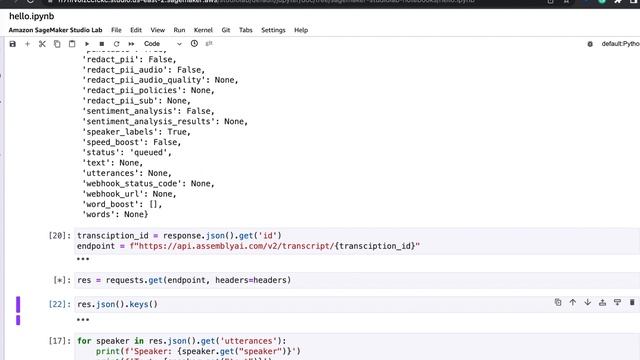
Task: Select the 'speaker_labels': True output line
Action: coord(136,132)
